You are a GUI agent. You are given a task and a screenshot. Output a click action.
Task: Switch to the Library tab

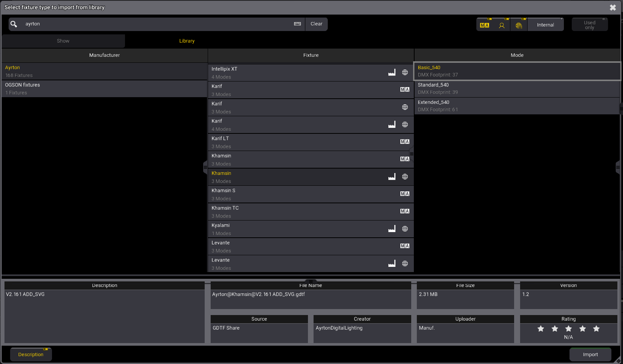(187, 41)
